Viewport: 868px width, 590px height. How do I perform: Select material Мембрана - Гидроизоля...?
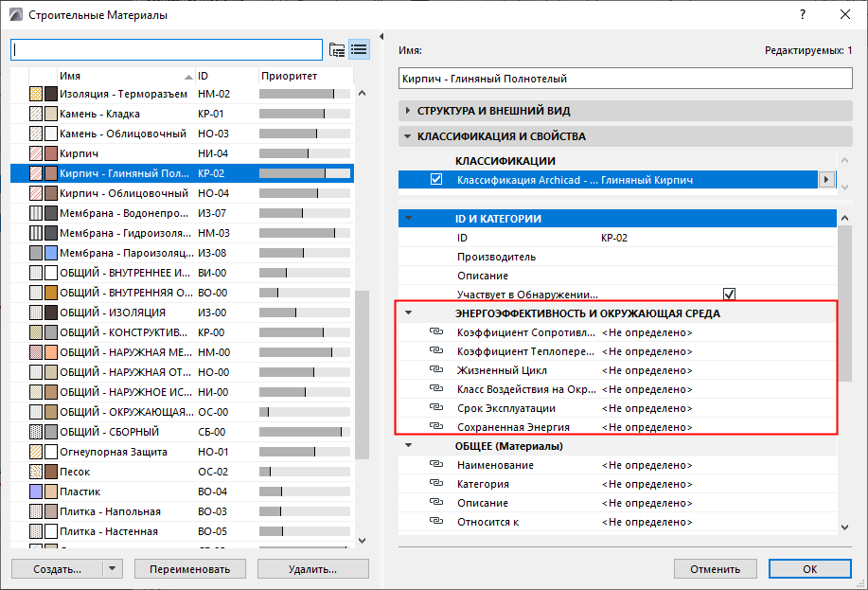pyautogui.click(x=125, y=233)
